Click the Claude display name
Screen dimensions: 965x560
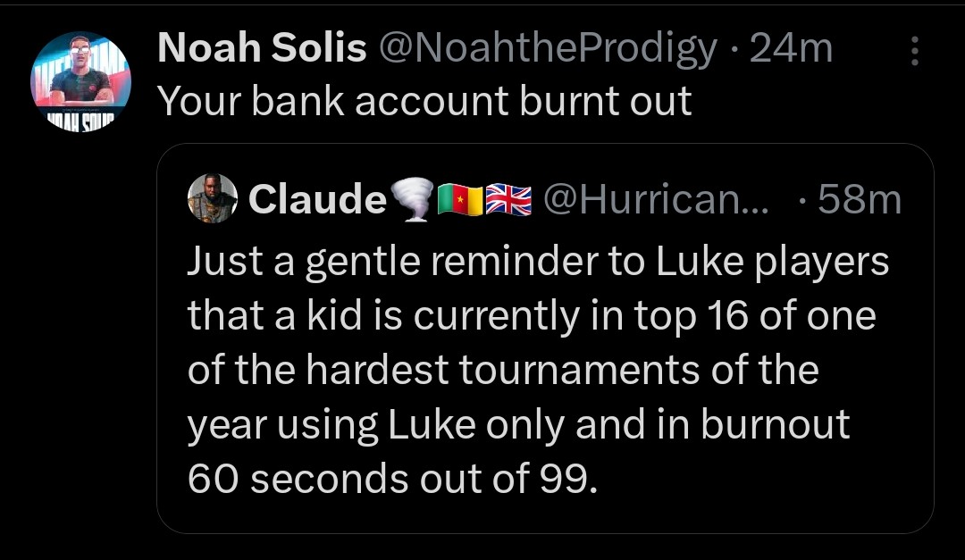(317, 199)
